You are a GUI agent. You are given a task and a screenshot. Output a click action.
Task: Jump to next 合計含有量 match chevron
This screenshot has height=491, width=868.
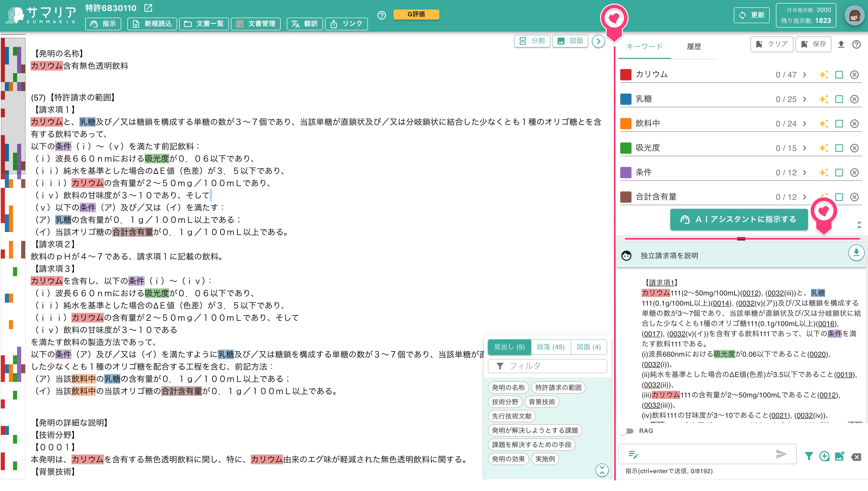pos(804,197)
